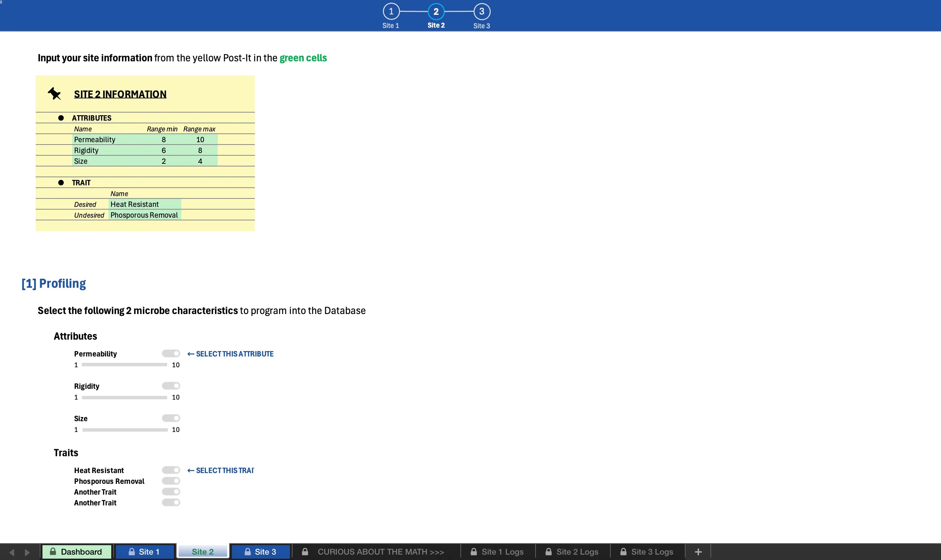
Task: Click the Size range slider bar
Action: click(125, 430)
